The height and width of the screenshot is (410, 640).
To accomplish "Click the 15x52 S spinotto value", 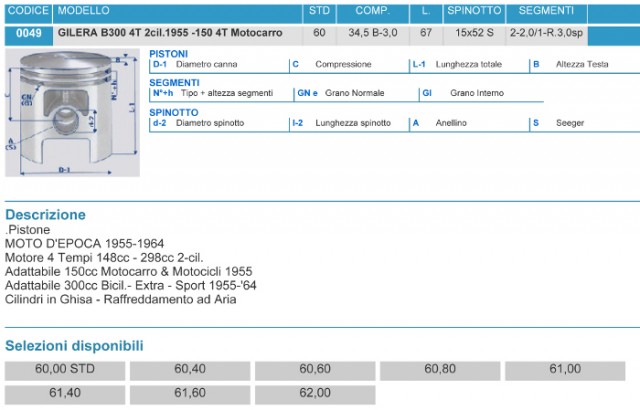I will point(474,32).
